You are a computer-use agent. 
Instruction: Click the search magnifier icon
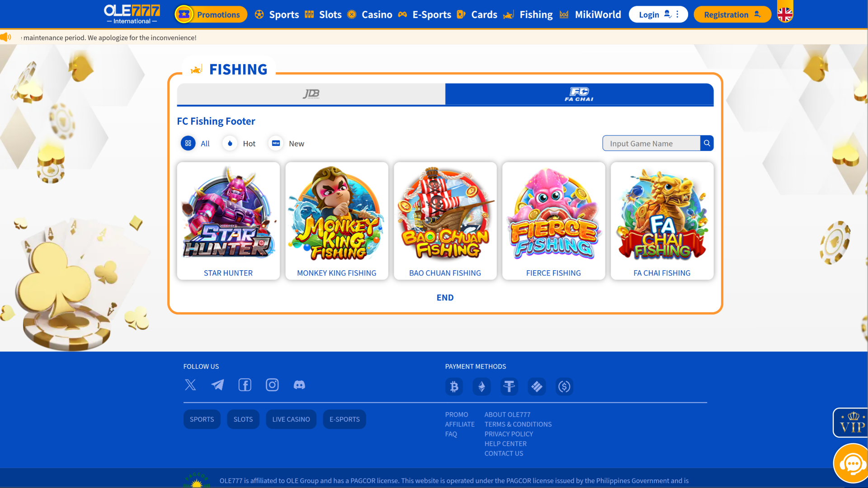point(707,143)
